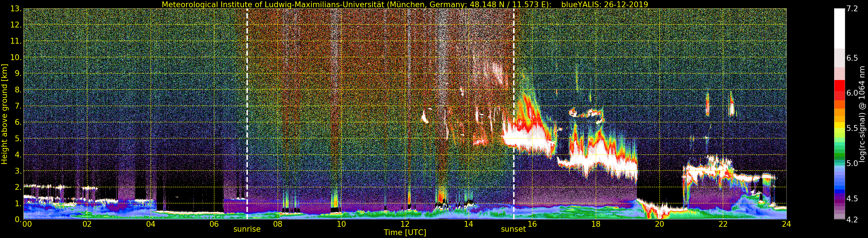Click the 'Time [UTC]' axis label
Image resolution: width=868 pixels, height=238 pixels.
click(405, 232)
